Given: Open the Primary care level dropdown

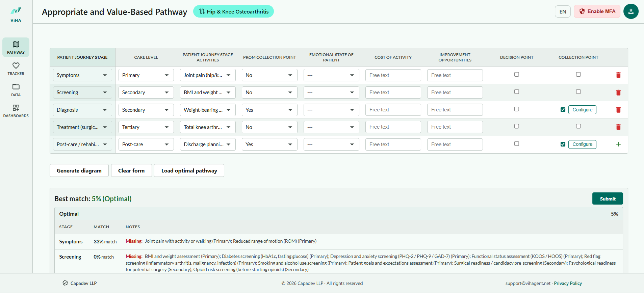Looking at the screenshot, I should click(146, 75).
